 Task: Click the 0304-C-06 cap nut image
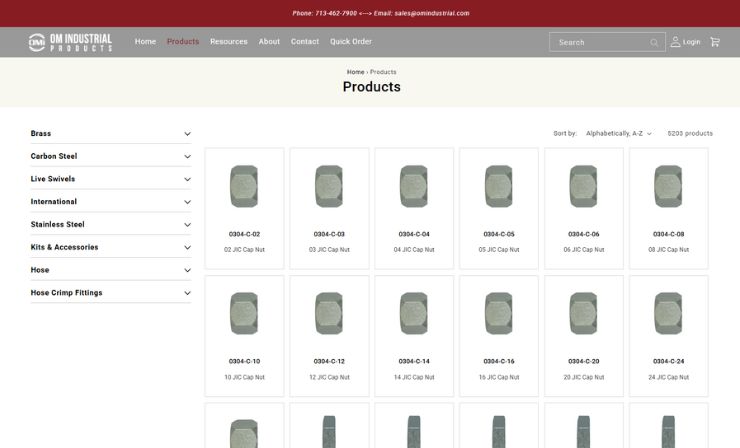[x=583, y=186]
